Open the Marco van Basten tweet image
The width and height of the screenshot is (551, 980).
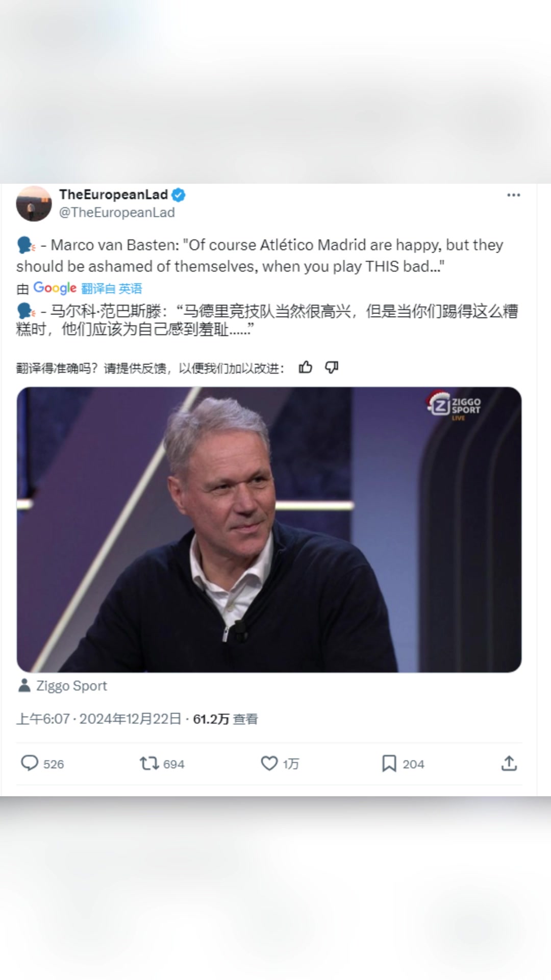(269, 529)
